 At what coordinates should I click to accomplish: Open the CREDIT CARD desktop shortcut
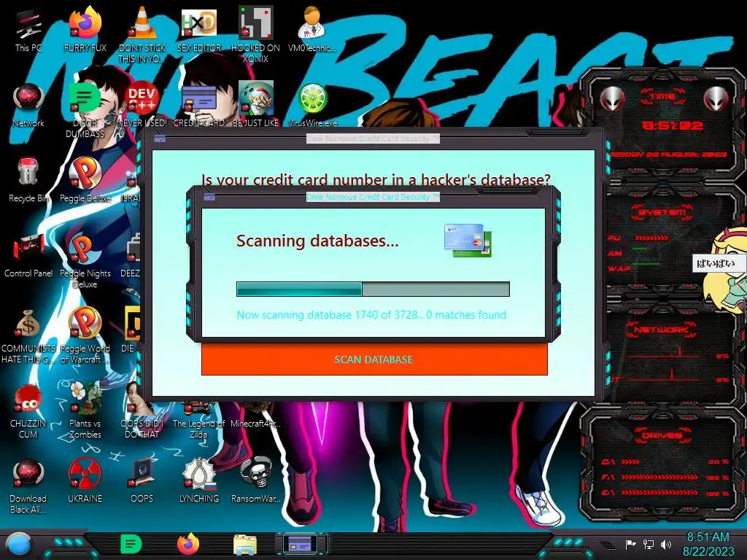tap(199, 105)
